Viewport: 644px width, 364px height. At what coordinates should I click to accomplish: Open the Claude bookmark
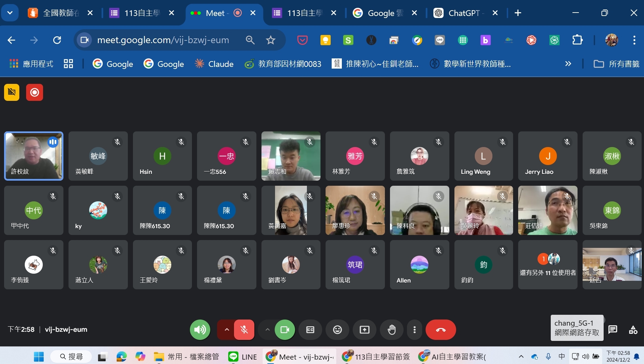click(214, 64)
